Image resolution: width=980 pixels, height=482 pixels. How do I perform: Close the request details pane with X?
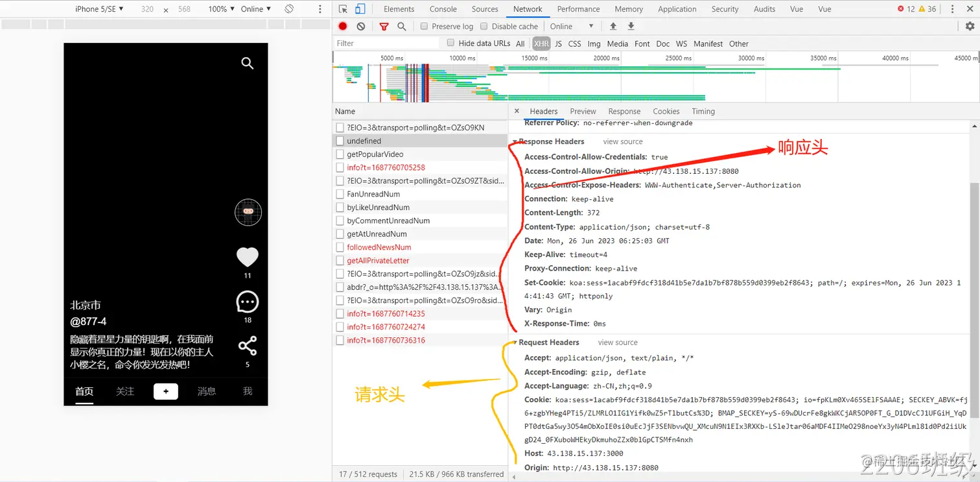click(517, 111)
